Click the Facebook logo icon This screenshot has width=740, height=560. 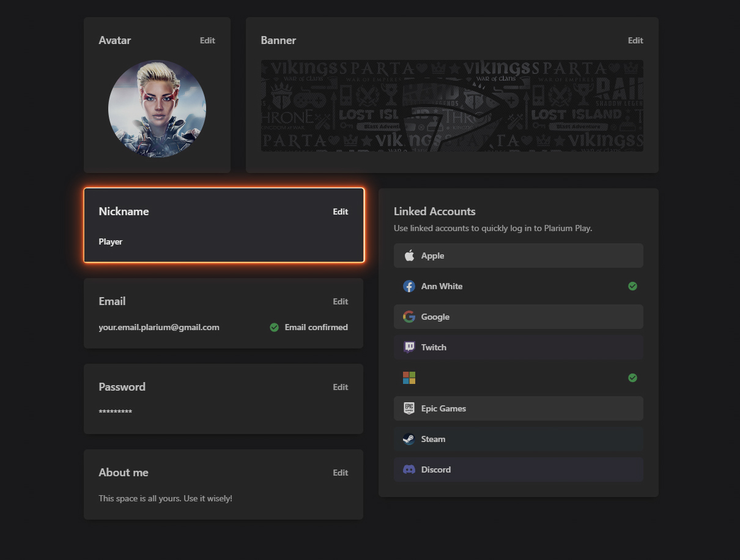[x=409, y=286]
